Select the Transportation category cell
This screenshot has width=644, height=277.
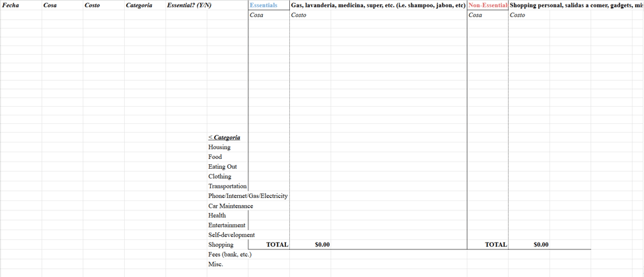click(227, 187)
